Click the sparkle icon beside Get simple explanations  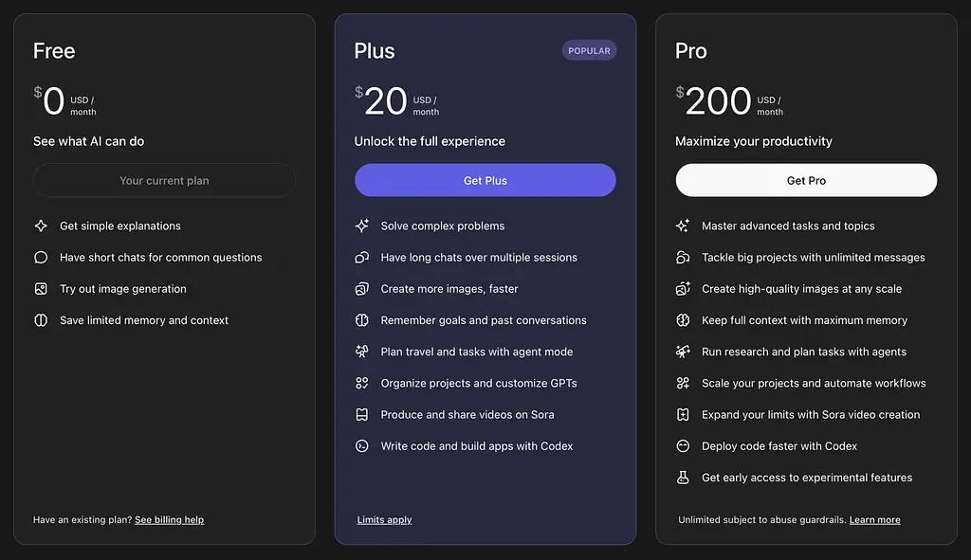(x=41, y=226)
